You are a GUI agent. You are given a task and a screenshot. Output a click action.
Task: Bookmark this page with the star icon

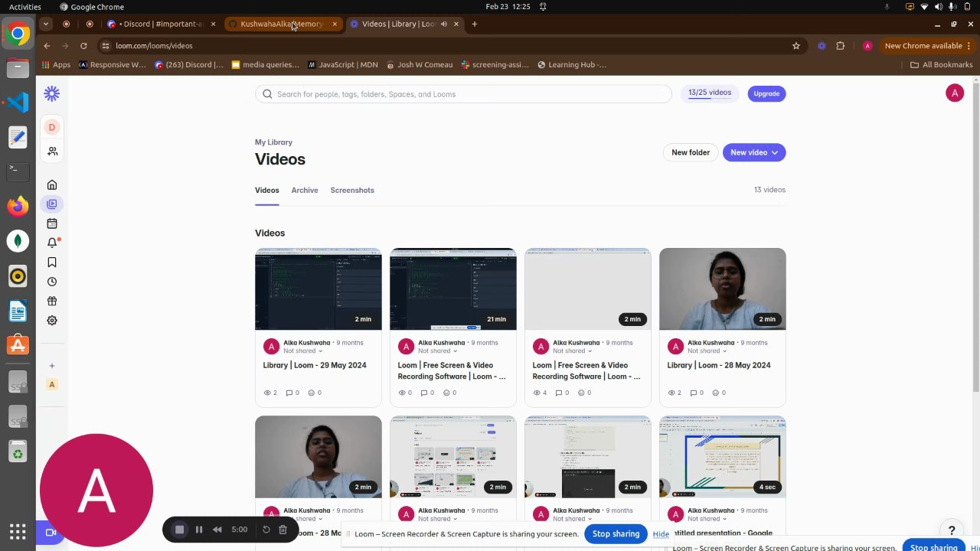coord(796,46)
